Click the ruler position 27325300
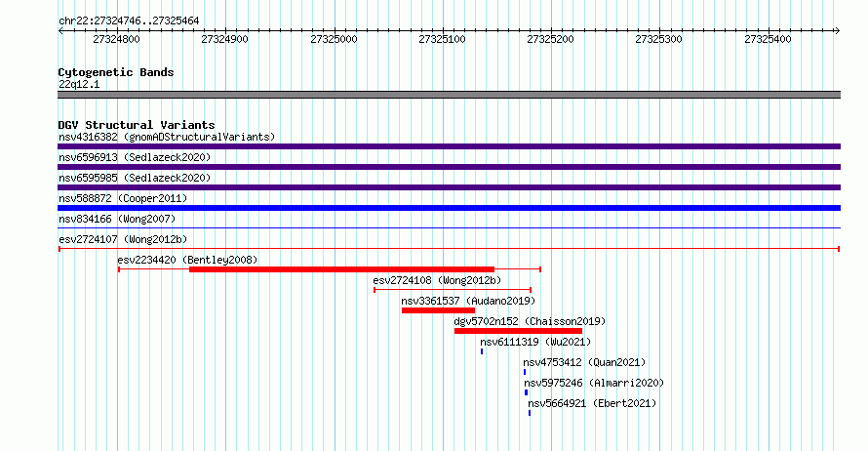868x451 pixels. pos(658,39)
